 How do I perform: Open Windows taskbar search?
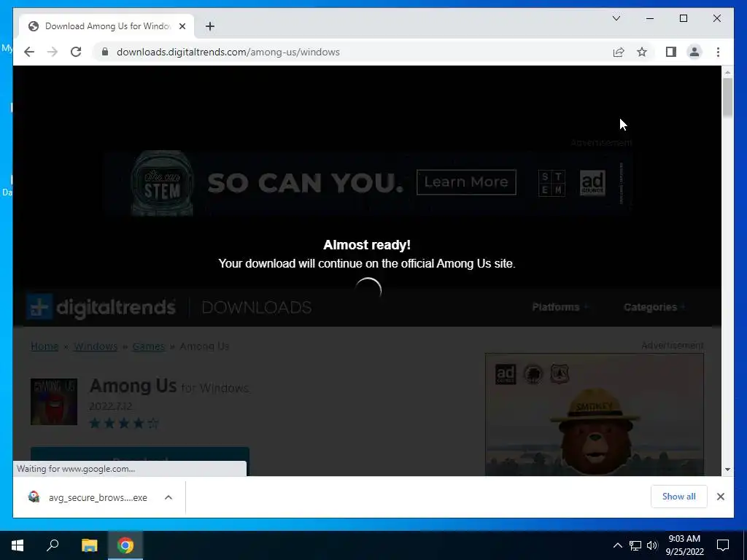(53, 545)
